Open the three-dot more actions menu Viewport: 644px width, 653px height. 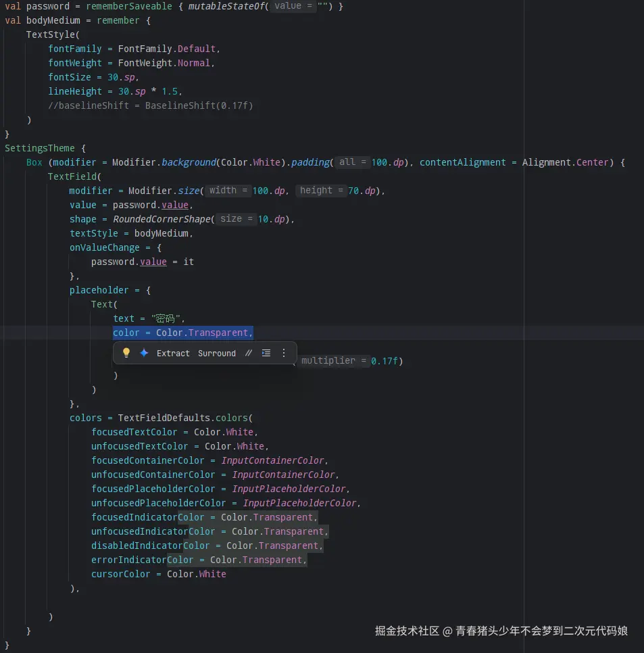click(284, 353)
